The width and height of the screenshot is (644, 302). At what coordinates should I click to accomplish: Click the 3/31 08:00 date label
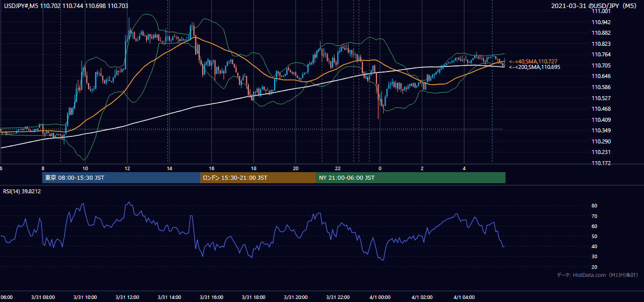42,297
